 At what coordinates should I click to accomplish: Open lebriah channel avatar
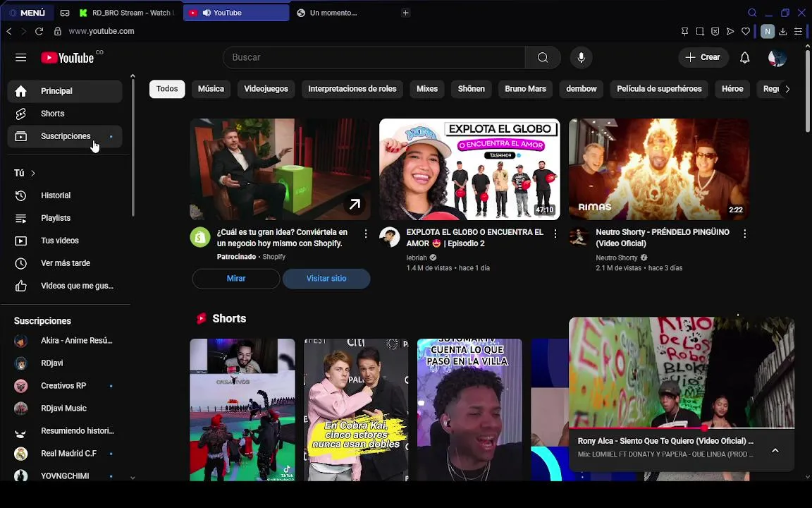[x=389, y=237]
